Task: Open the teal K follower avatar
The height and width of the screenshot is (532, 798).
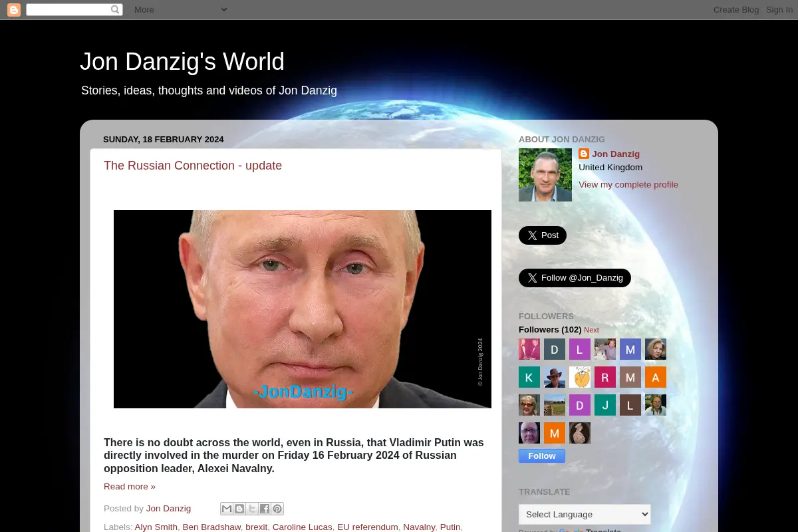Action: (529, 377)
